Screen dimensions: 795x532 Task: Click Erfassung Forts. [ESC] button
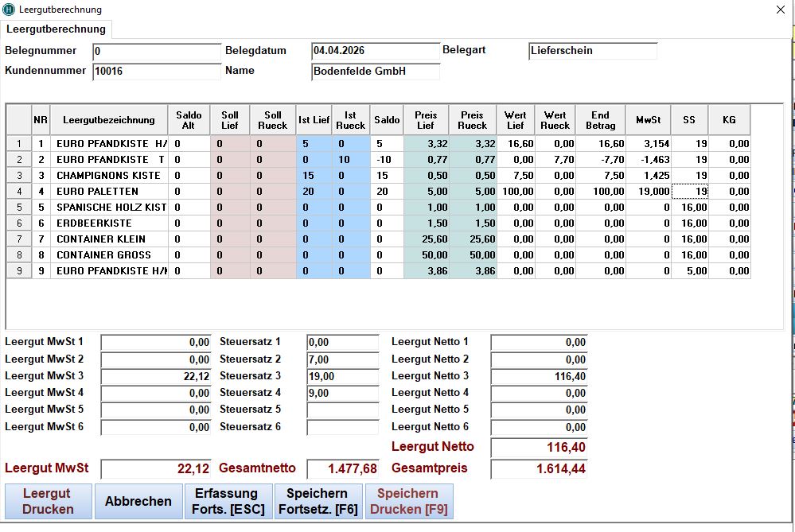pos(228,502)
